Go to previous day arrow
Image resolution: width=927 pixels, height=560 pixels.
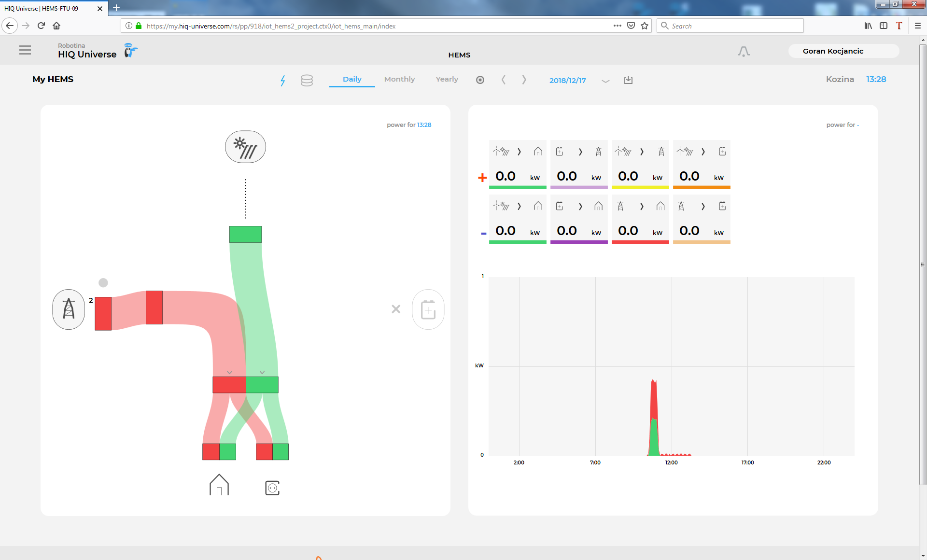click(x=504, y=80)
